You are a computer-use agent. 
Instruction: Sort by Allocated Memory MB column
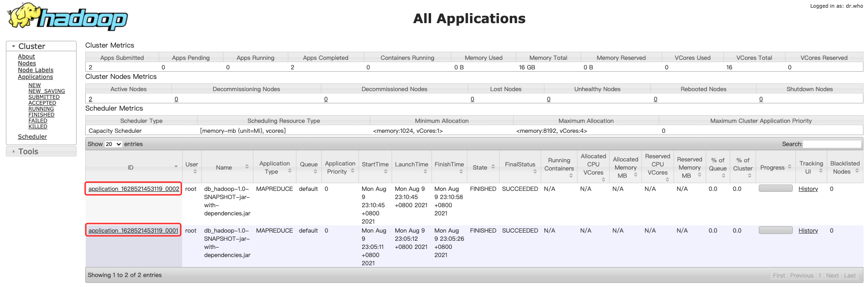[x=626, y=167]
